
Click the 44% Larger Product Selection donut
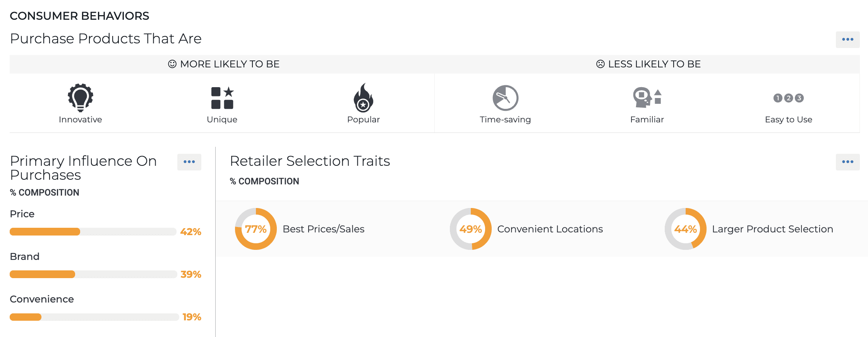[x=686, y=229]
